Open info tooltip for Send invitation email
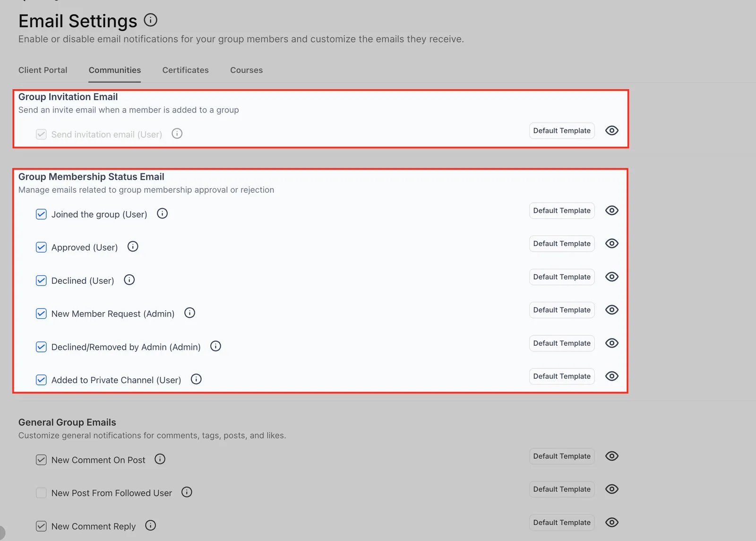This screenshot has height=541, width=756. pyautogui.click(x=177, y=134)
